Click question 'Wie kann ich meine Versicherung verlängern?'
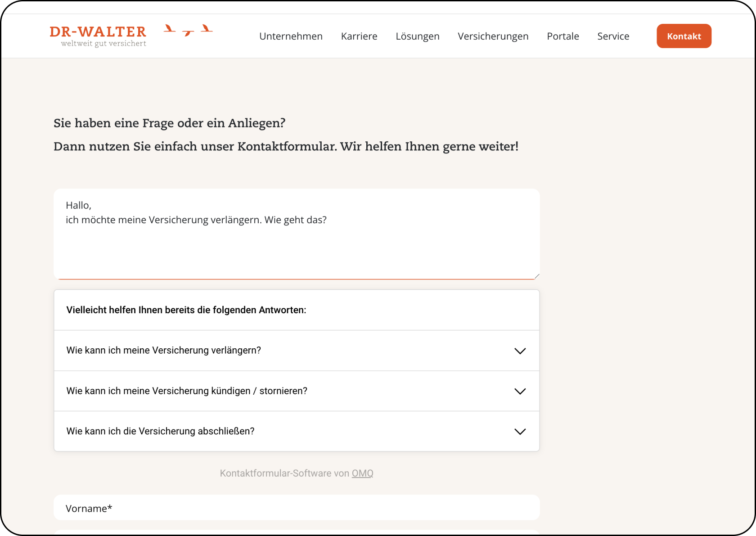This screenshot has height=536, width=756. 164,351
